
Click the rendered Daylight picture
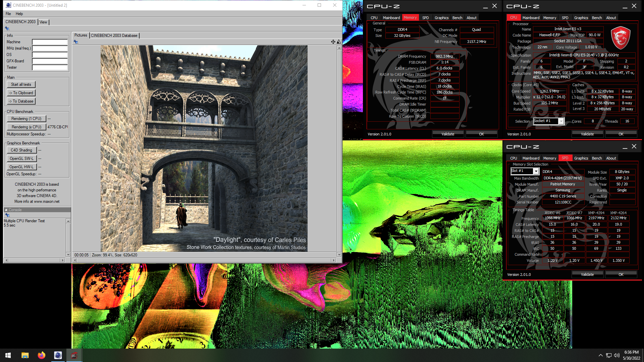204,148
